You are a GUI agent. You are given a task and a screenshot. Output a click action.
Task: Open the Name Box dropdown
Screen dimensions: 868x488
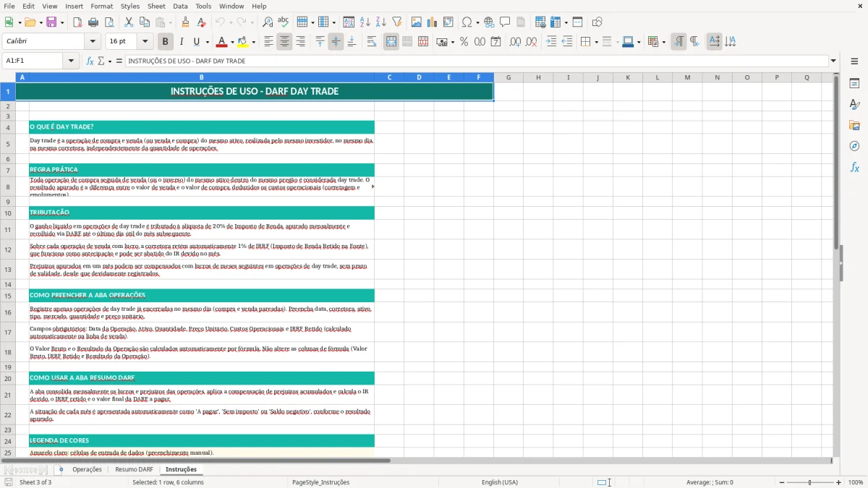71,61
